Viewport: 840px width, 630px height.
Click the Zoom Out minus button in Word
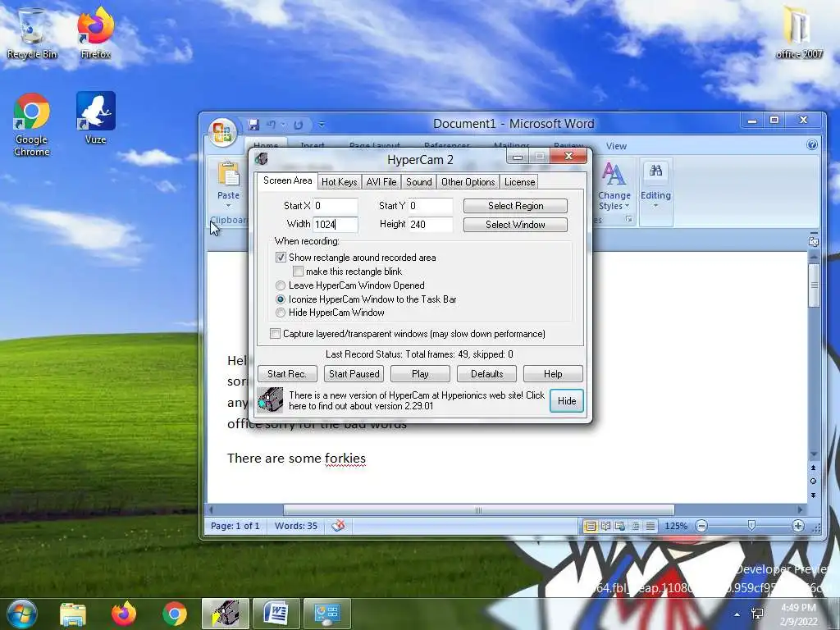coord(701,526)
